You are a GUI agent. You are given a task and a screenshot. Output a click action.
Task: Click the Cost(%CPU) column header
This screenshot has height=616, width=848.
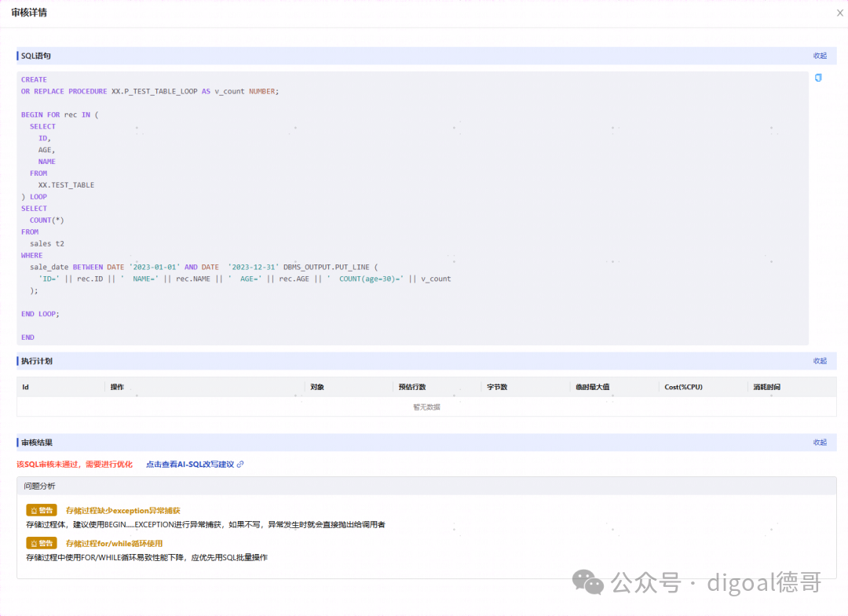tap(684, 387)
